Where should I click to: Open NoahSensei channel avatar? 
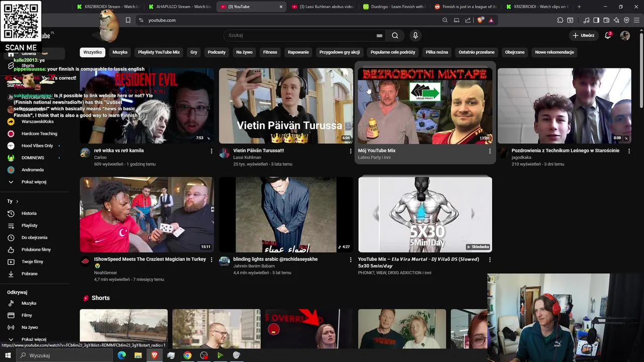pos(85,261)
